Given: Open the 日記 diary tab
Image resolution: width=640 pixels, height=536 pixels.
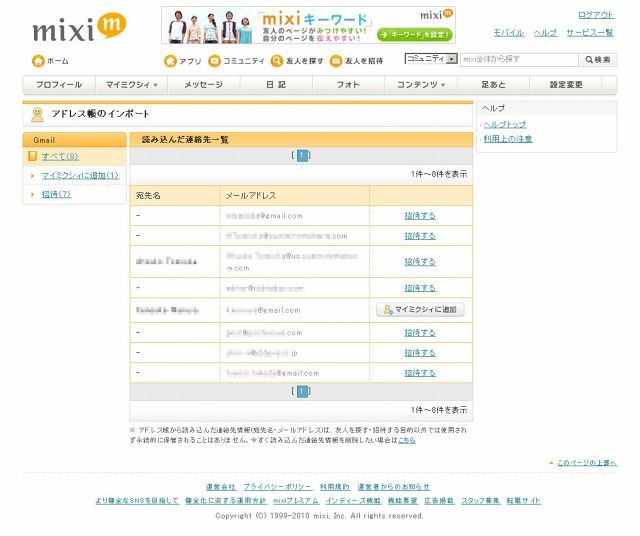Looking at the screenshot, I should click(x=276, y=85).
